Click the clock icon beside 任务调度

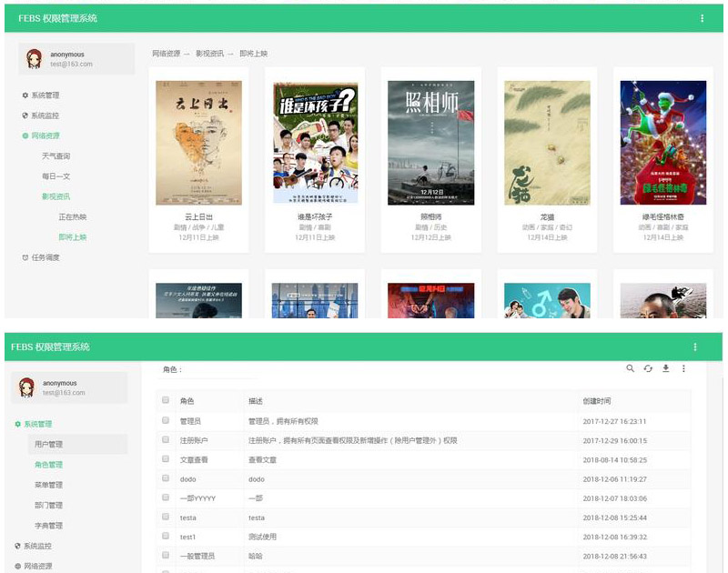(x=25, y=257)
